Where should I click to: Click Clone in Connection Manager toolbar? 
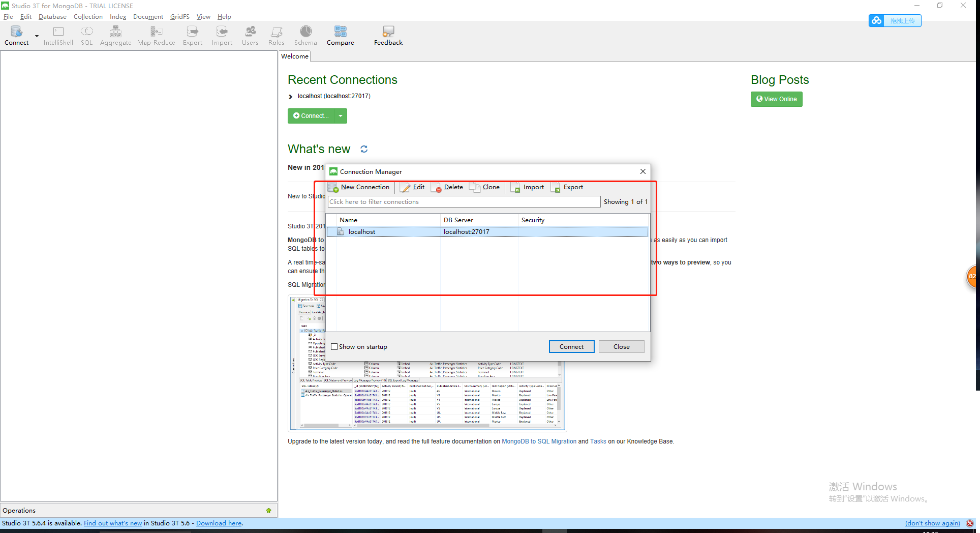tap(485, 187)
